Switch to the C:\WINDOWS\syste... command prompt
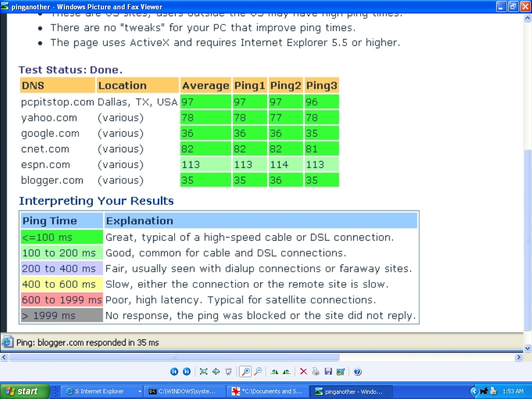Viewport: 532px width, 399px height. [x=185, y=391]
